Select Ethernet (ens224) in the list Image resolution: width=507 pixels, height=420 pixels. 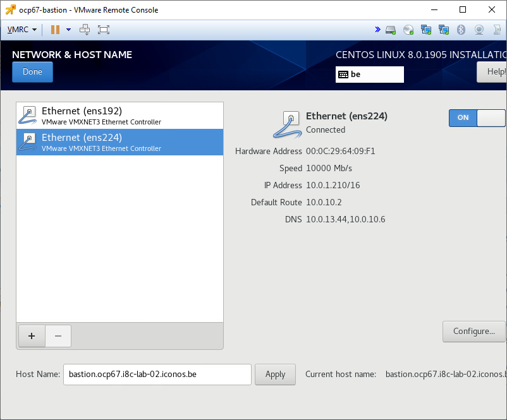[119, 142]
